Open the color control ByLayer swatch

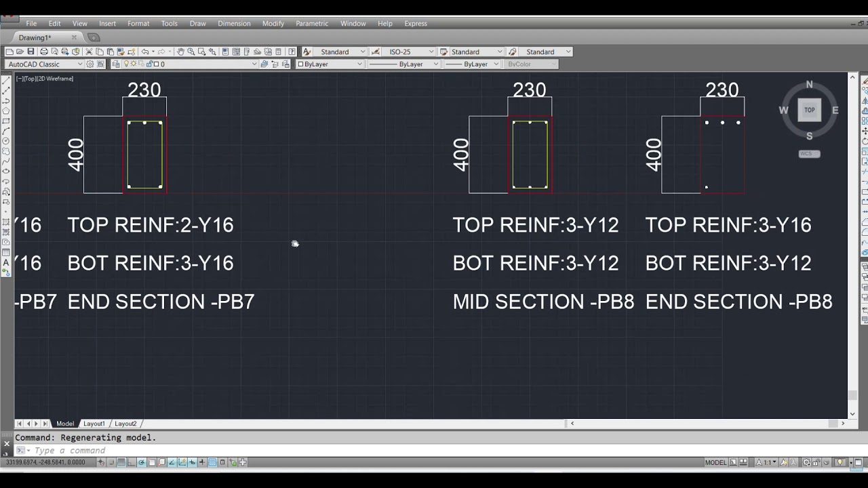(330, 64)
